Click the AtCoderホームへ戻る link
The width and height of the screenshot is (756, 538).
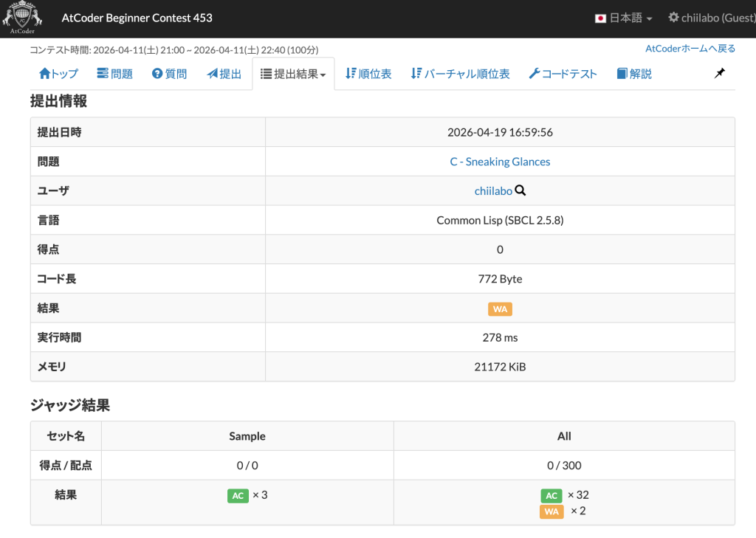click(689, 48)
